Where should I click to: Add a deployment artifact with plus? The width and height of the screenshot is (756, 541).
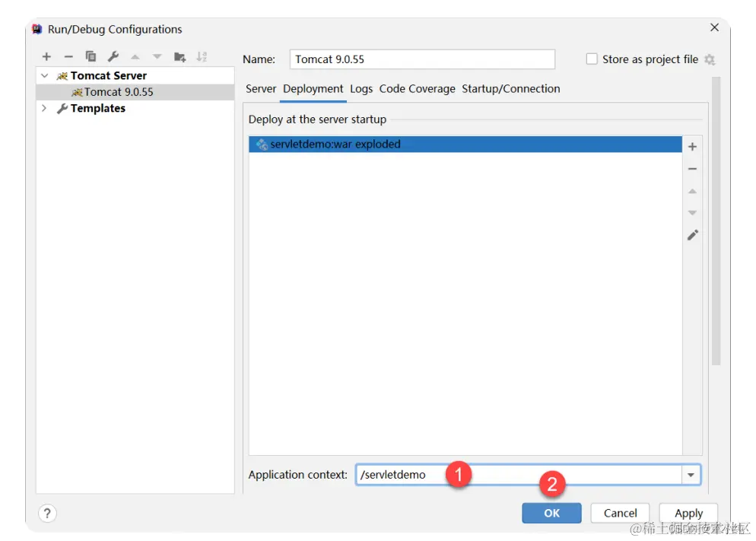coord(692,147)
